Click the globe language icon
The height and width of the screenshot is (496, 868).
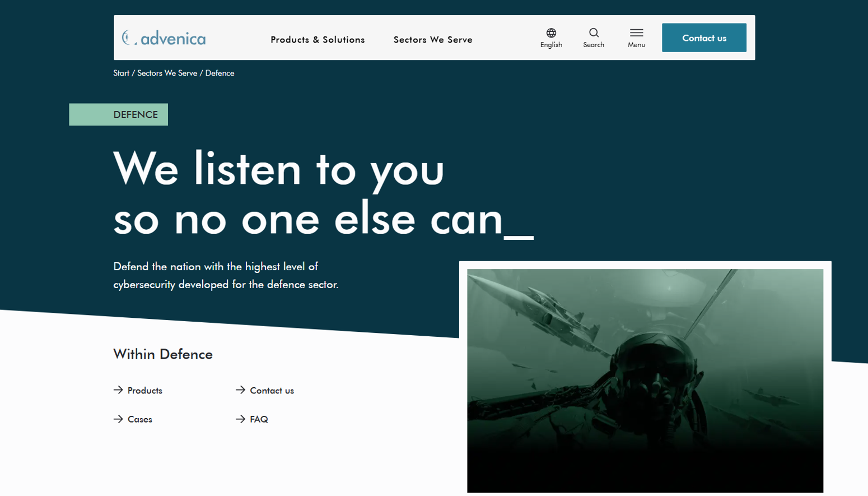point(551,33)
